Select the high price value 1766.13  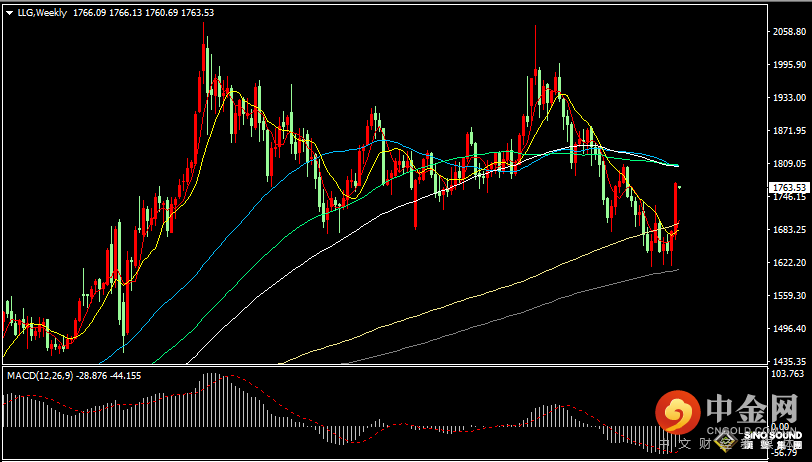click(x=125, y=13)
